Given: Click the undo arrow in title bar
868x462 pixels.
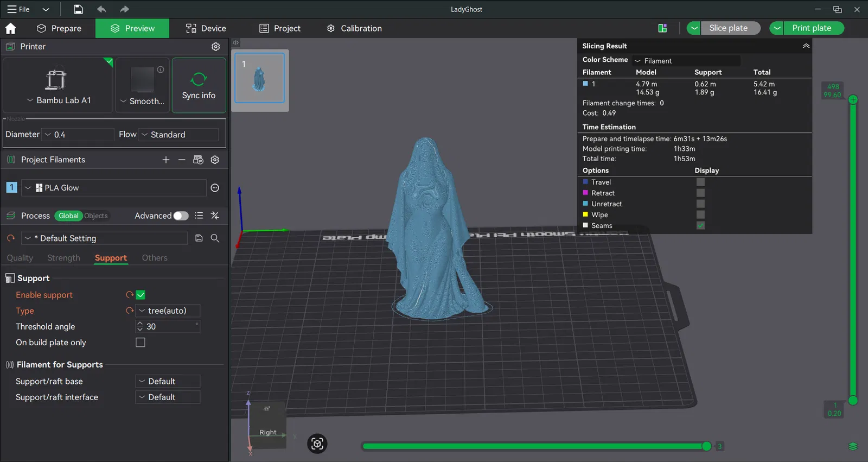Looking at the screenshot, I should (x=101, y=9).
